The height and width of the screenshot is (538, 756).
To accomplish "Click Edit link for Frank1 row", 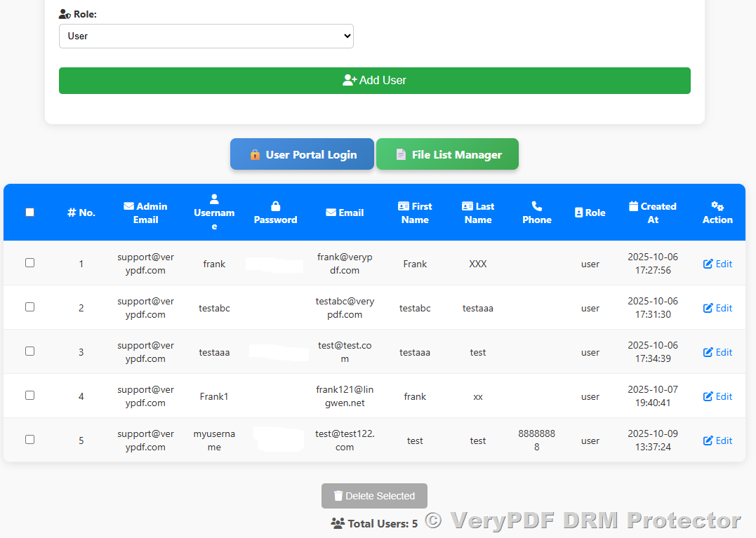I will [718, 396].
